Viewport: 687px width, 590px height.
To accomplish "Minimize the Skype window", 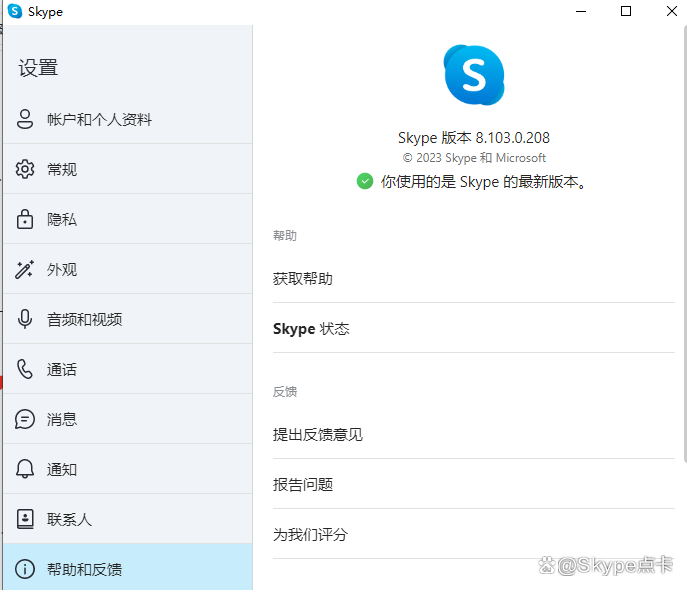I will point(581,11).
